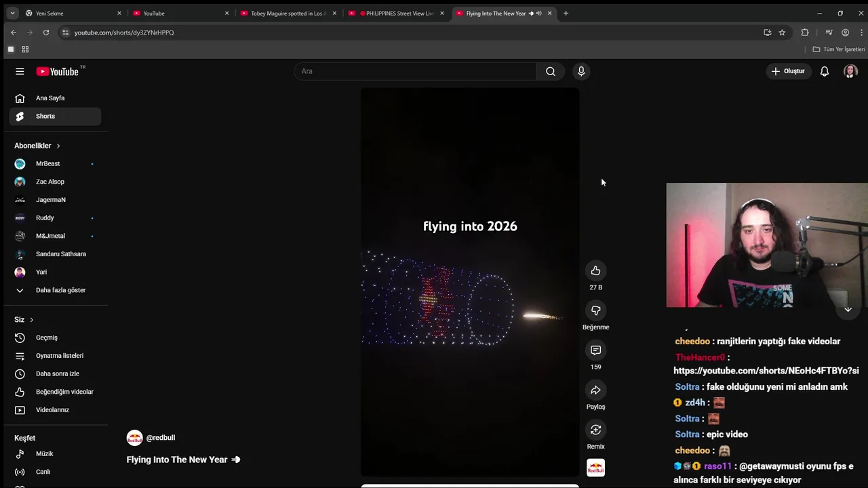Focus the Ara search field
Image resolution: width=868 pixels, height=488 pixels.
(x=415, y=71)
